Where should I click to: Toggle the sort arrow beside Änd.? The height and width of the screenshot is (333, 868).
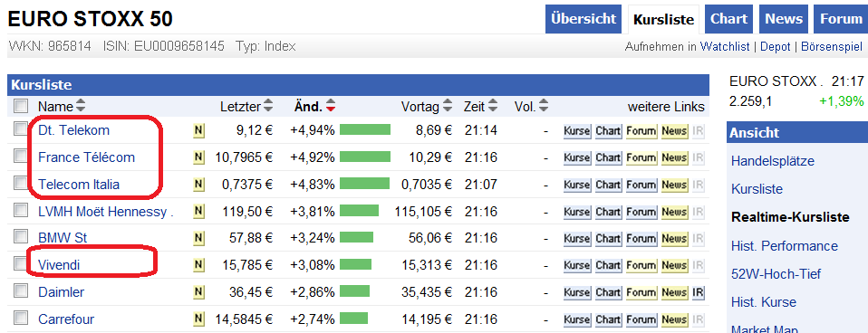pyautogui.click(x=331, y=106)
